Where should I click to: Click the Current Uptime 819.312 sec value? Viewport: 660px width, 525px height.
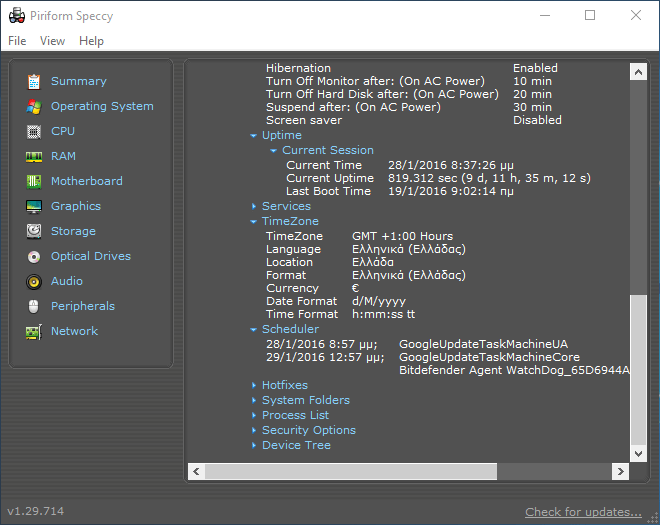(489, 178)
